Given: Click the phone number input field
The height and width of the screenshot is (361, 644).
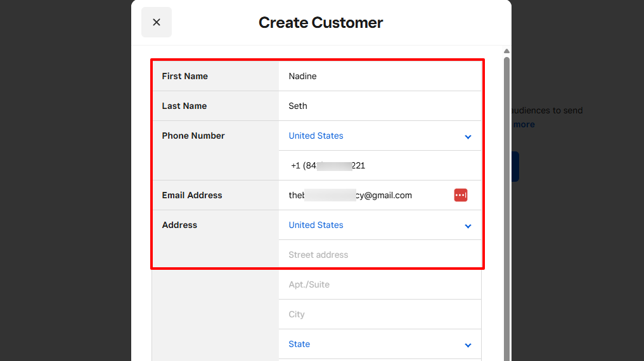Looking at the screenshot, I should click(x=380, y=166).
